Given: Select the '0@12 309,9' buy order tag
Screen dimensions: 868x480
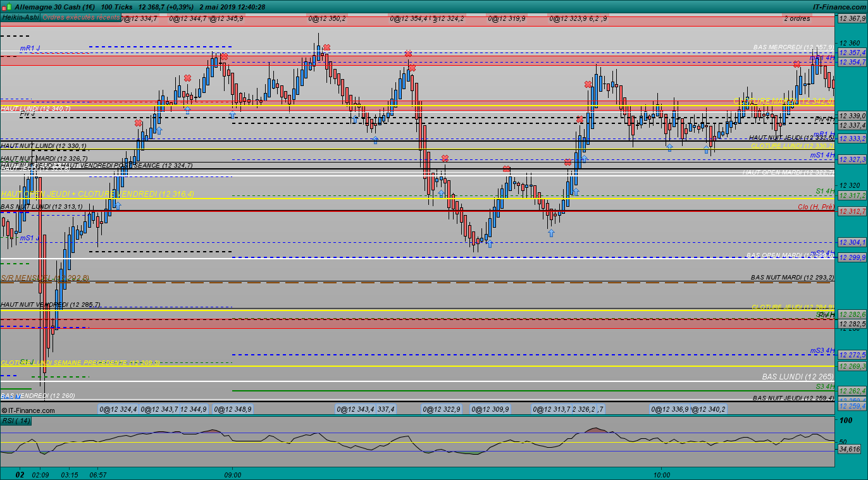Looking at the screenshot, I should click(490, 409).
